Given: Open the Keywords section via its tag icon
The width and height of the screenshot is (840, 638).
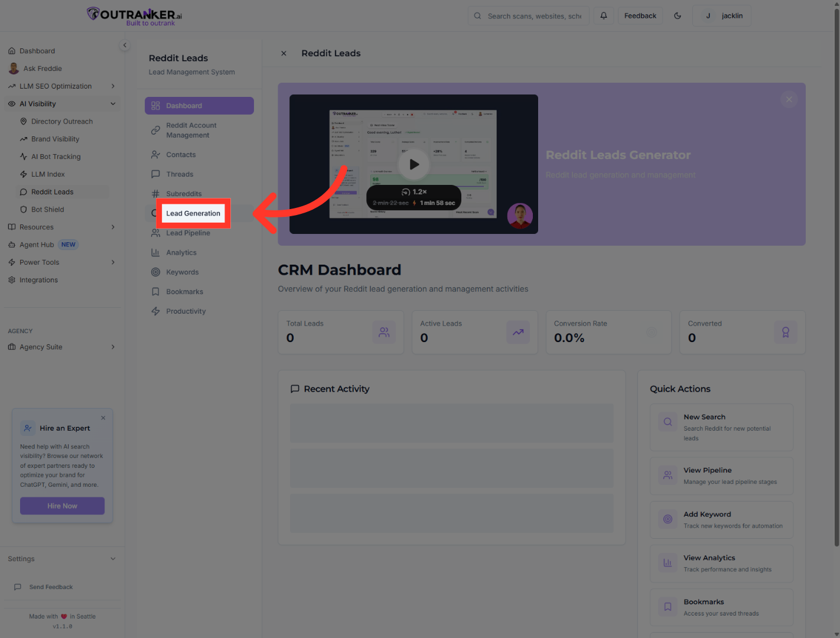Looking at the screenshot, I should click(x=155, y=272).
